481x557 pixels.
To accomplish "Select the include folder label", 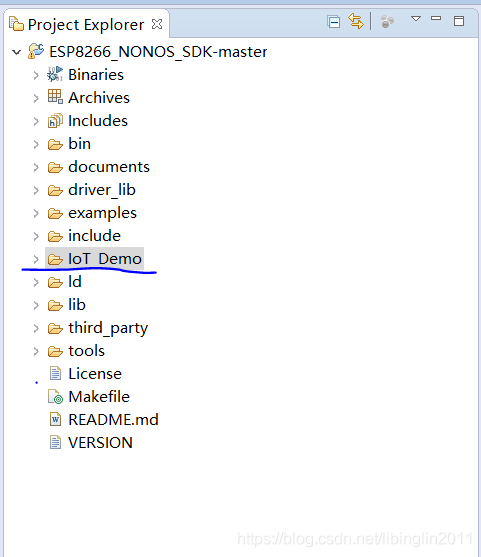I will [x=94, y=236].
